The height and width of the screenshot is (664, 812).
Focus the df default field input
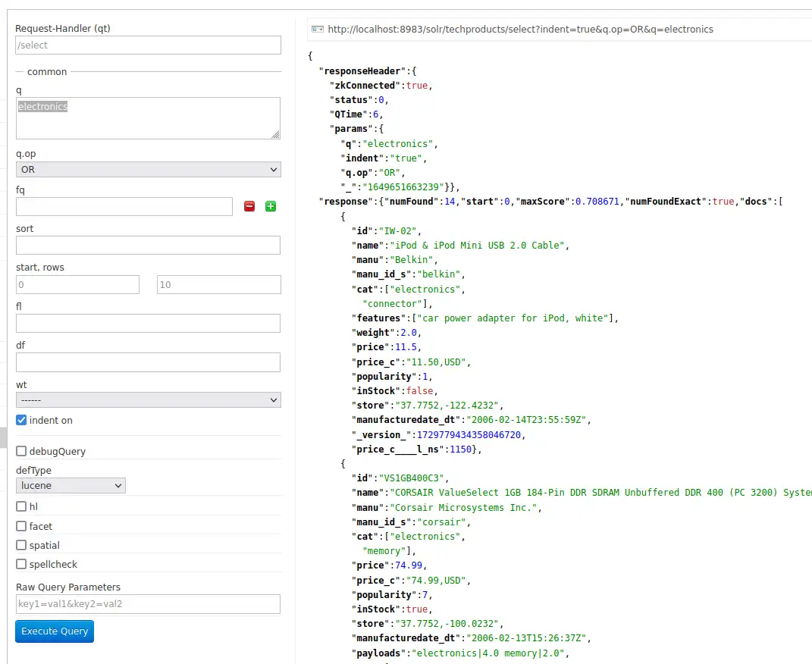click(148, 362)
